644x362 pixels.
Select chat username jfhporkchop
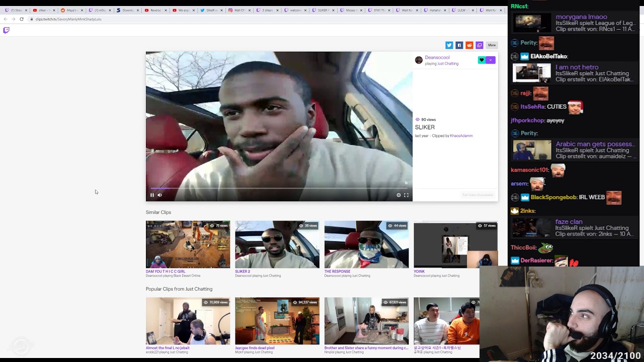(x=528, y=121)
